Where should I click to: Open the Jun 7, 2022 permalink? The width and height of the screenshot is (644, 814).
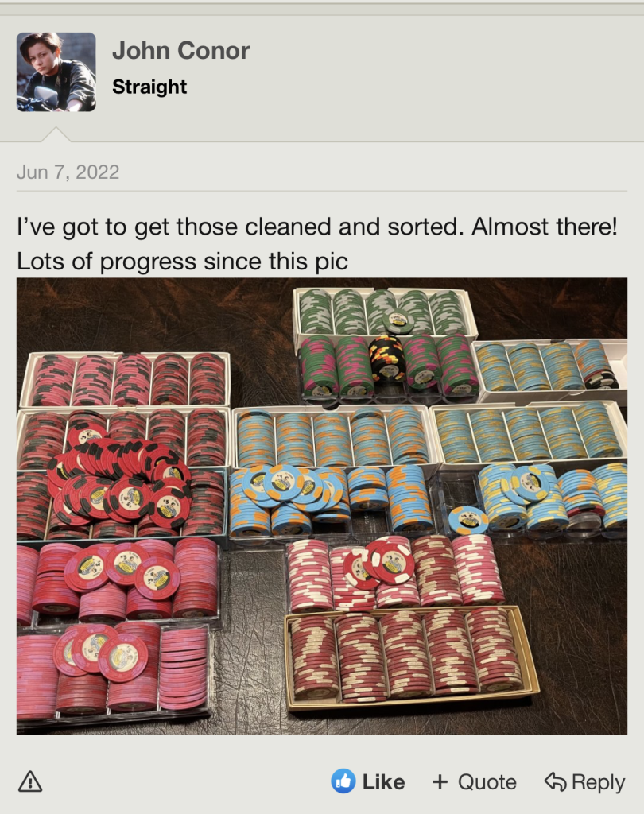tap(68, 172)
